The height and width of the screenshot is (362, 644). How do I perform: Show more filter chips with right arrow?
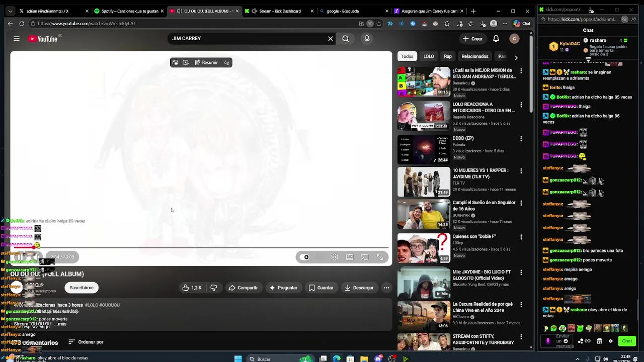click(516, 57)
